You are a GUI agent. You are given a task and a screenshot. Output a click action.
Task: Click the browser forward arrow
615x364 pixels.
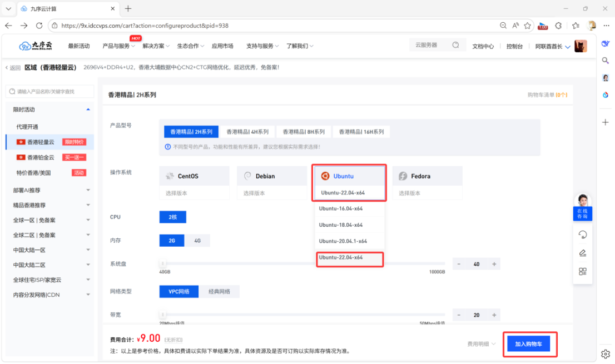point(24,26)
